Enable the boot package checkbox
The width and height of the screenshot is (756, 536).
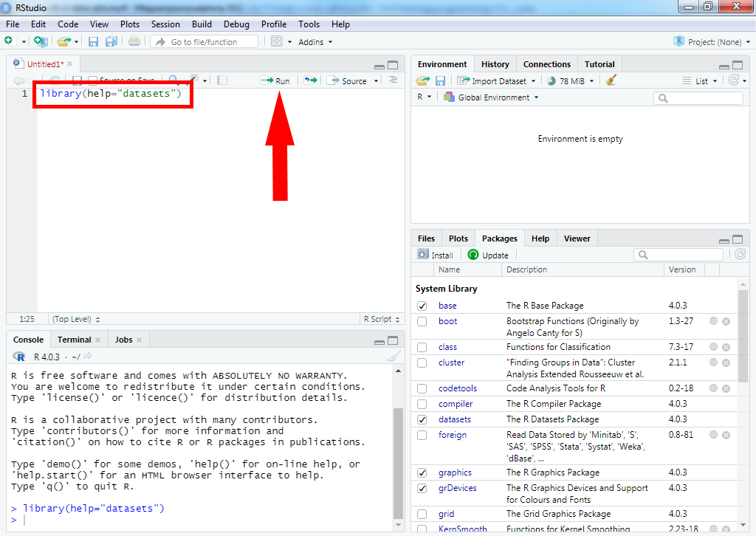click(x=422, y=321)
